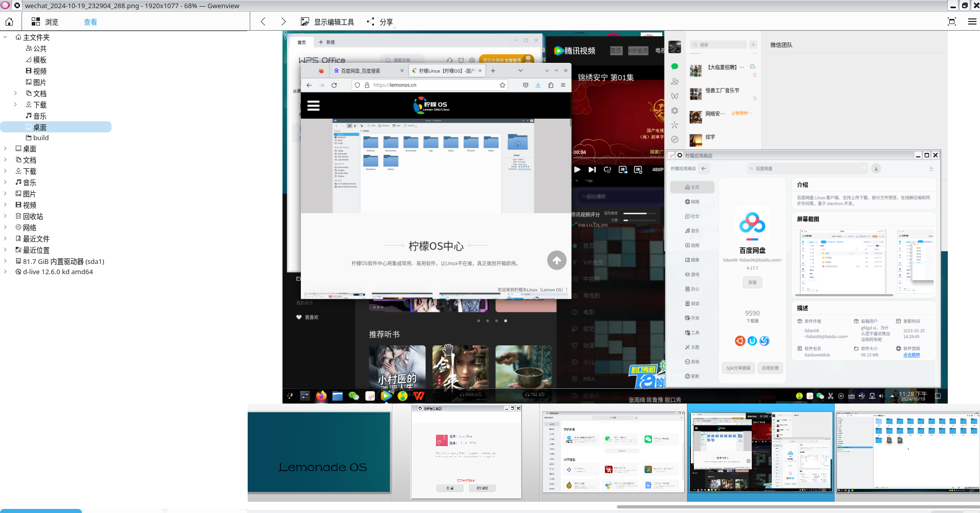The width and height of the screenshot is (980, 513).
Task: Go to the next image arrow
Action: tap(283, 21)
